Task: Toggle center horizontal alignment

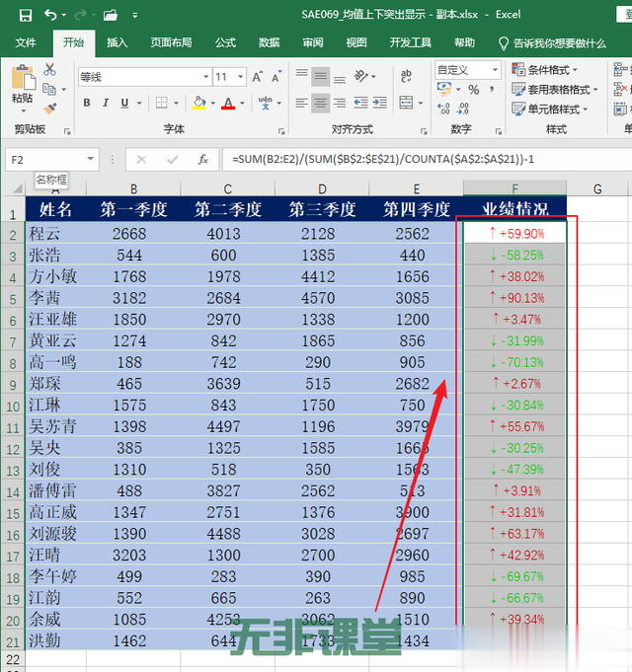Action: click(x=320, y=103)
